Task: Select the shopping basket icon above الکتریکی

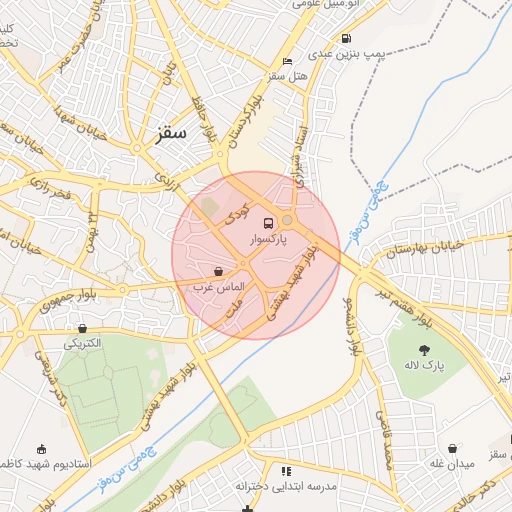Action: (x=82, y=329)
